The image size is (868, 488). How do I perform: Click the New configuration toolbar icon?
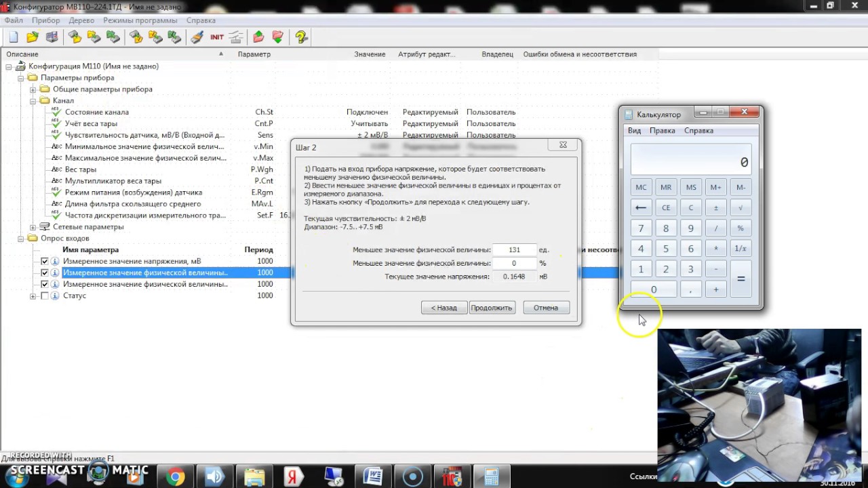14,37
